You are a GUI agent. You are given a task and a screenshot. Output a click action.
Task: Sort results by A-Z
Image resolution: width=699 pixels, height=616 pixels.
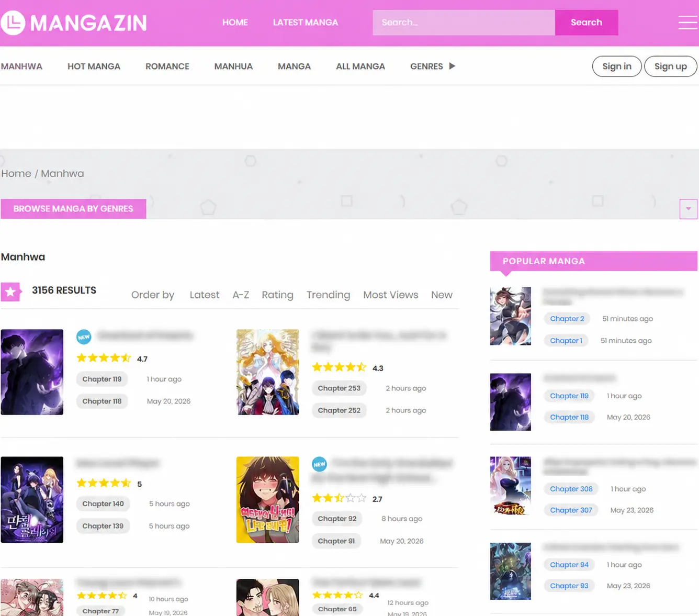click(241, 295)
